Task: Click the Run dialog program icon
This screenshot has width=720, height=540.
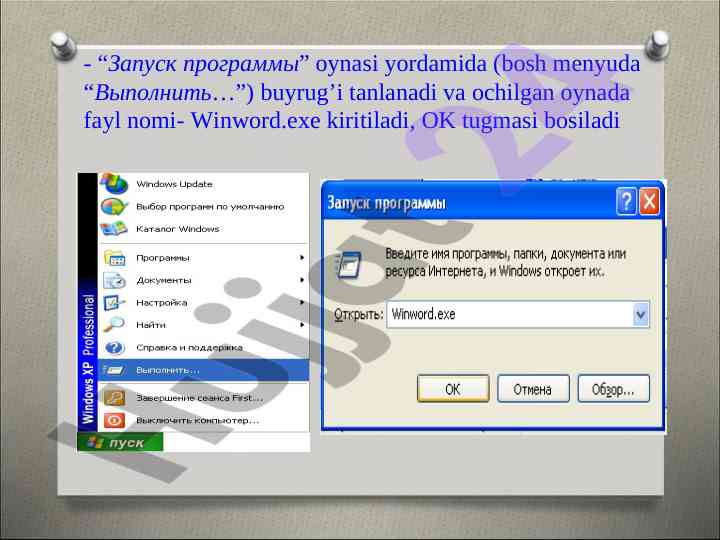Action: coord(349,264)
